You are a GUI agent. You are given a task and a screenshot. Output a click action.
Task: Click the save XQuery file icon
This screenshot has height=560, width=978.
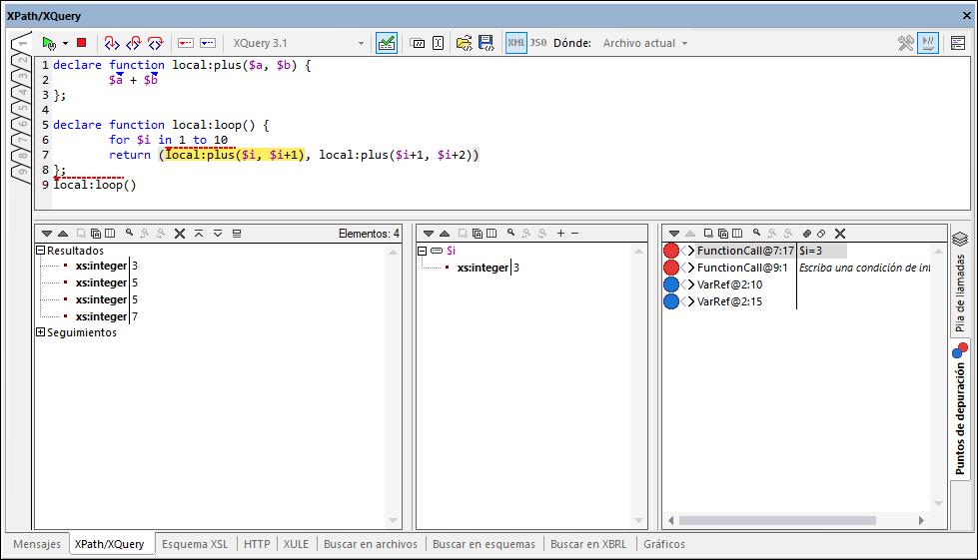(487, 43)
